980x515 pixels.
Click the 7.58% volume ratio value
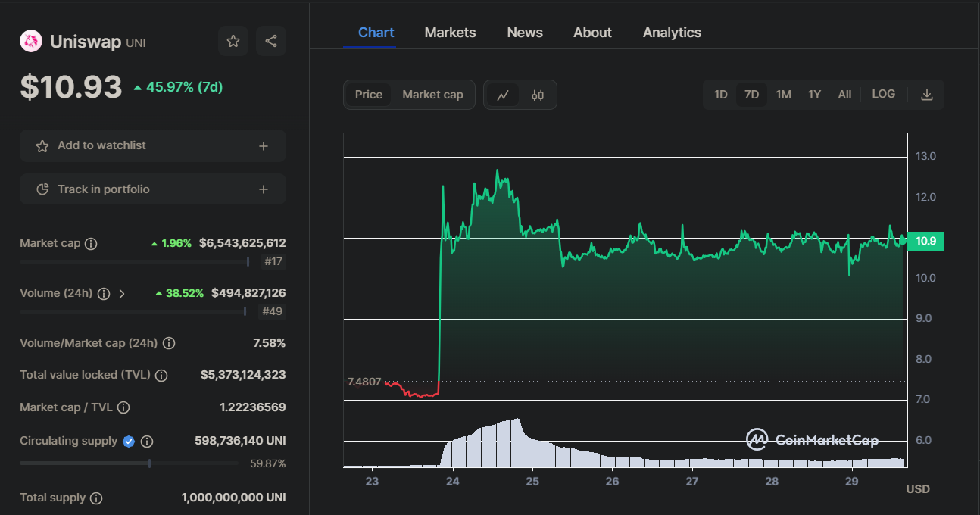point(269,343)
